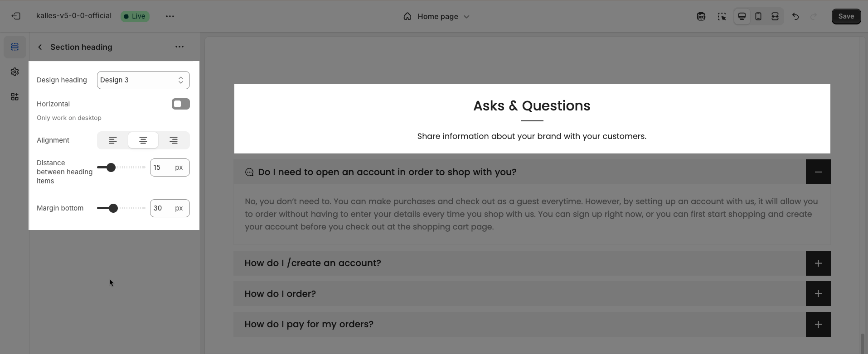Click the Save button
This screenshot has height=354, width=868.
click(x=846, y=16)
